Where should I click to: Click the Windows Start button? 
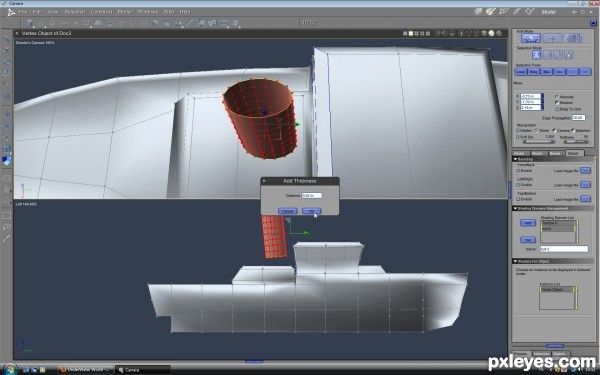[x=10, y=369]
